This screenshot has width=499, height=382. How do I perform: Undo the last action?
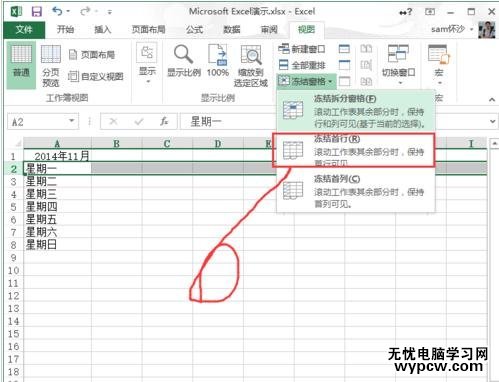coord(57,11)
